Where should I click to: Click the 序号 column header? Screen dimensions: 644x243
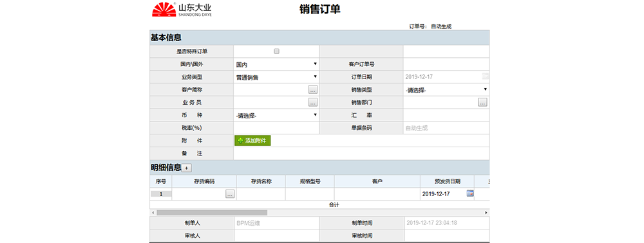[x=160, y=181]
